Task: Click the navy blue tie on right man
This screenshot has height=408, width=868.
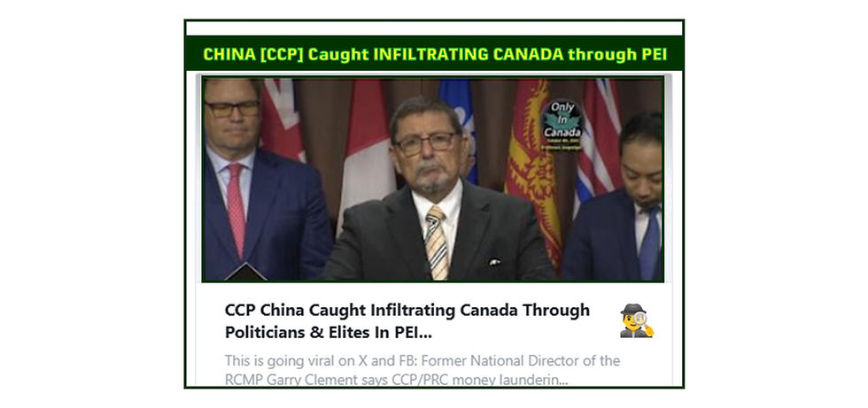Action: [649, 243]
